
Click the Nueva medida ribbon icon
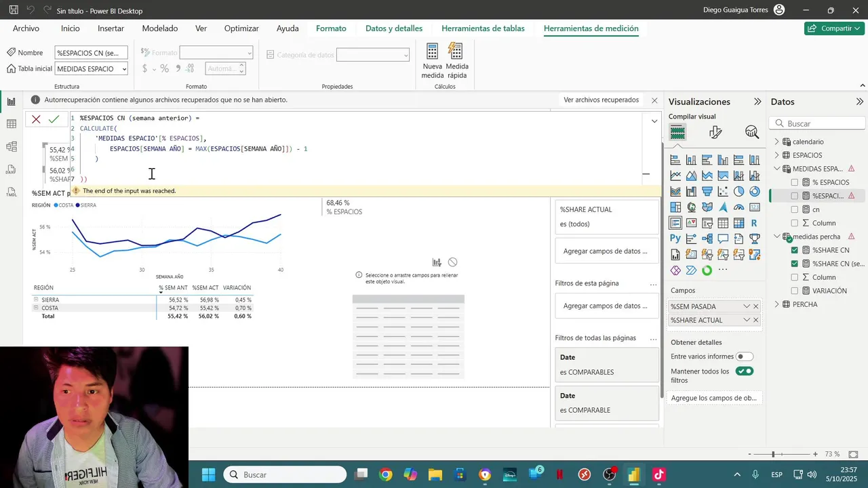pos(433,61)
